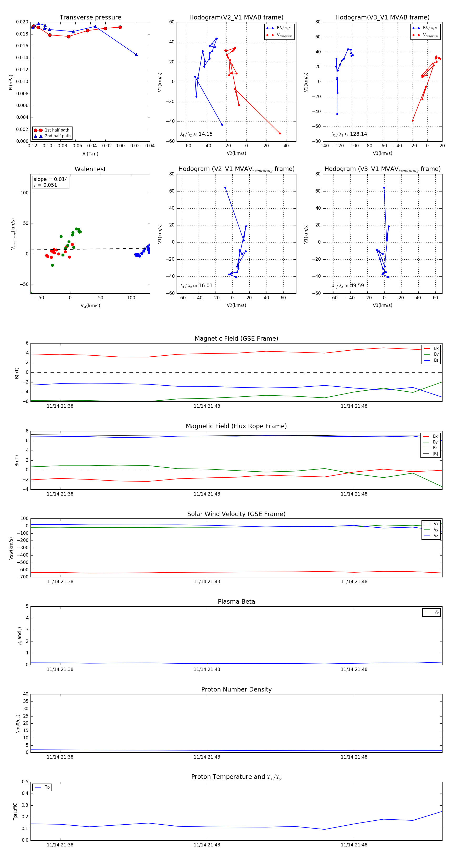473x868 pixels.
Task: Click the 'Magnetic Field (Flux Rope Frame)' title
Action: pos(236,426)
